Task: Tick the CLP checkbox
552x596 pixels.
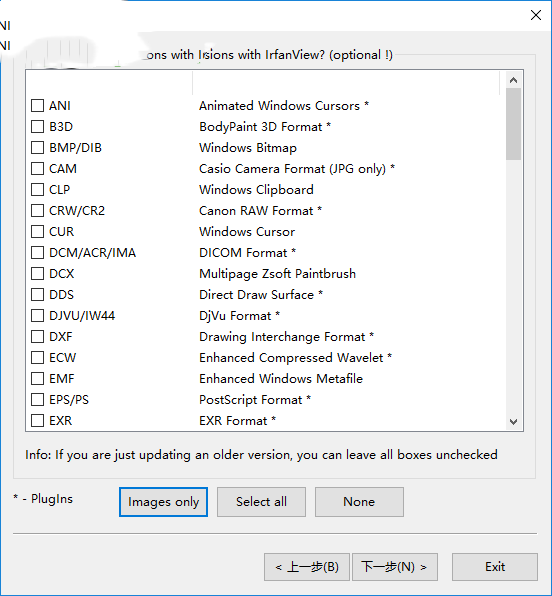Action: [37, 189]
